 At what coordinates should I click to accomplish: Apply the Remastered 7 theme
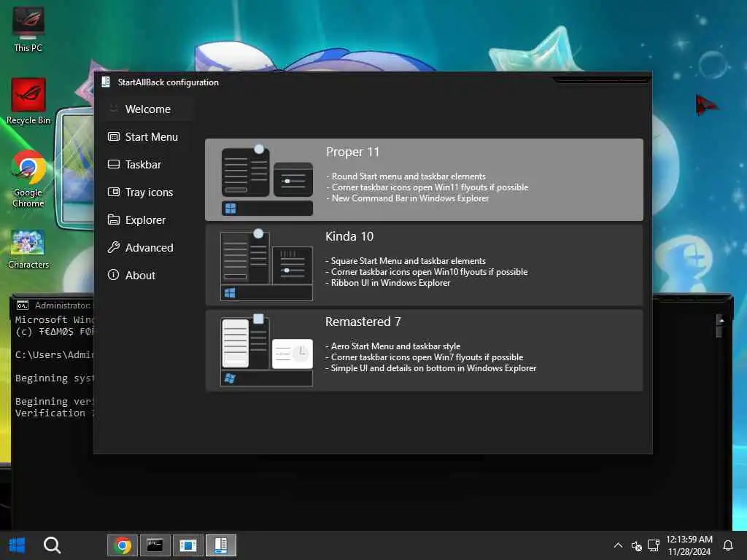pos(424,351)
